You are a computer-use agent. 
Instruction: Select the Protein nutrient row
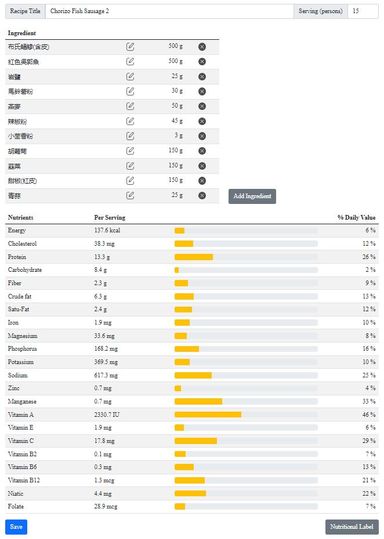click(192, 257)
